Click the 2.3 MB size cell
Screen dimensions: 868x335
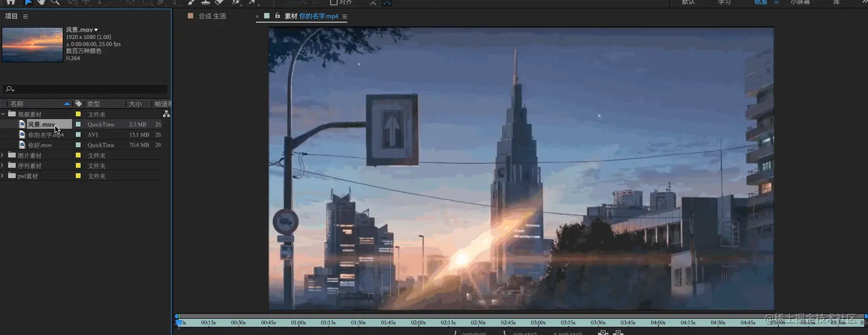[x=138, y=125]
